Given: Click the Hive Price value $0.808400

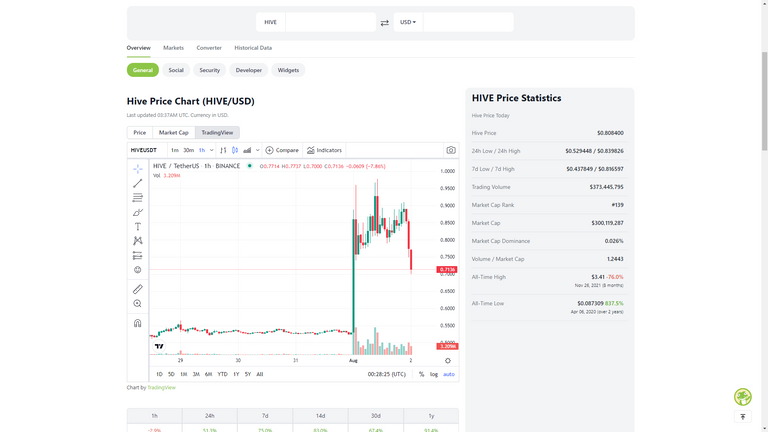Looking at the screenshot, I should click(610, 133).
